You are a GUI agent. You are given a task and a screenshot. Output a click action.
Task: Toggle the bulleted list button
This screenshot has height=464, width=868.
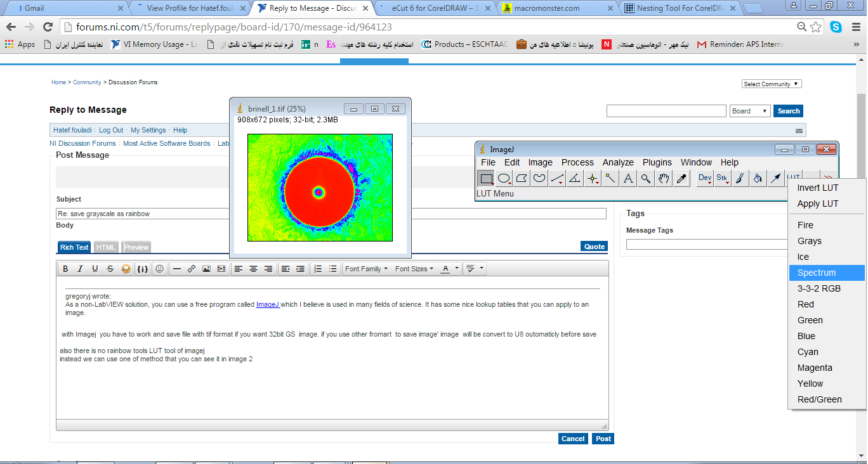[x=332, y=269]
